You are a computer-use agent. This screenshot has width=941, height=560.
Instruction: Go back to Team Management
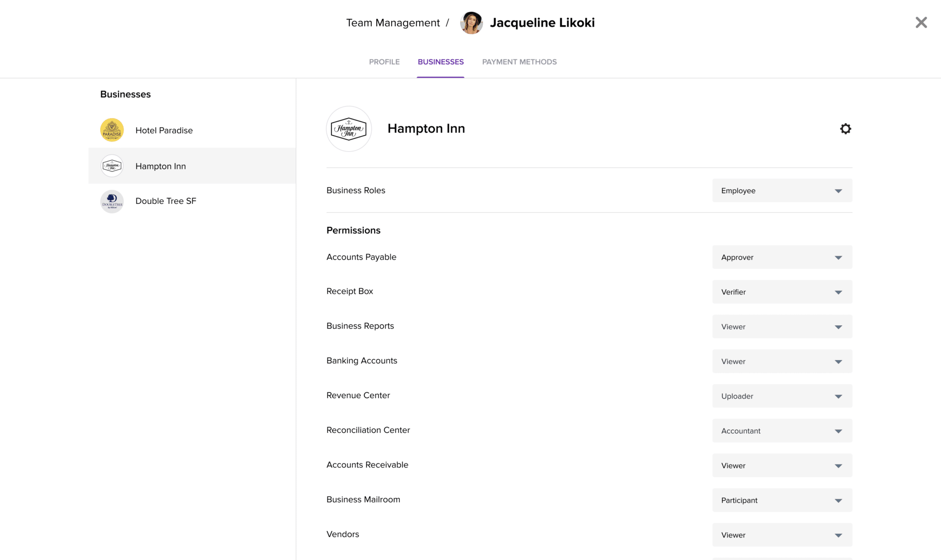tap(393, 23)
